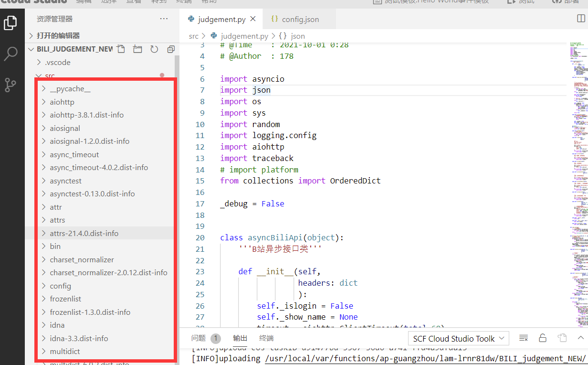Open the Search view in the activity bar

(11, 54)
